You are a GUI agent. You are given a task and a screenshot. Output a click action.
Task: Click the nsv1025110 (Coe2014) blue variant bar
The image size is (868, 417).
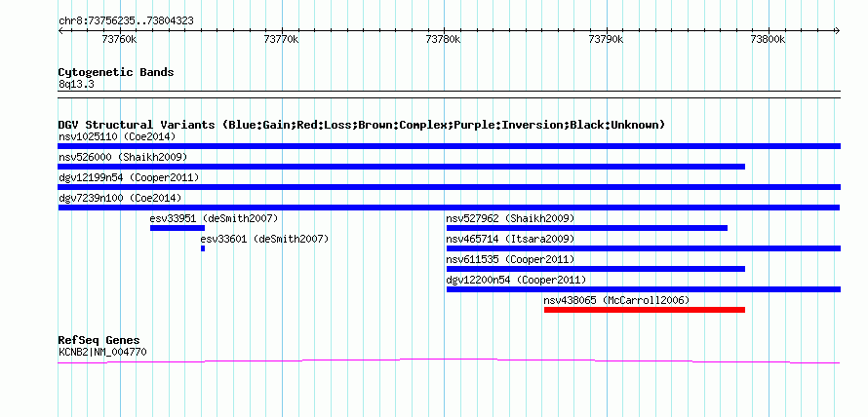(449, 146)
